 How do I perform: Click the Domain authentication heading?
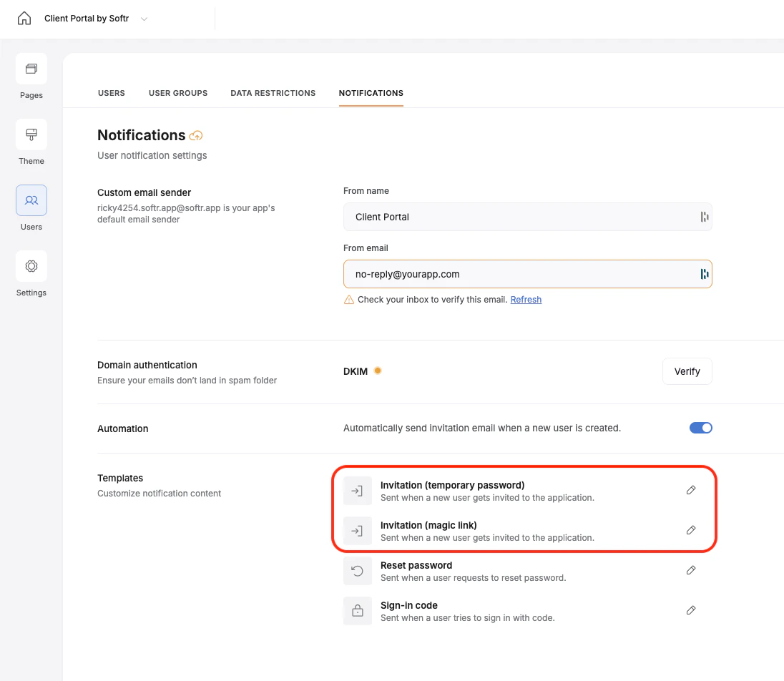point(147,365)
